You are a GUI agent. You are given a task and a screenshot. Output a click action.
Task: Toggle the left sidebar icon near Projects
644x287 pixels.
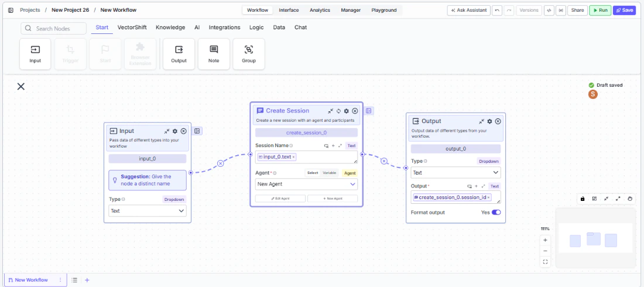11,10
